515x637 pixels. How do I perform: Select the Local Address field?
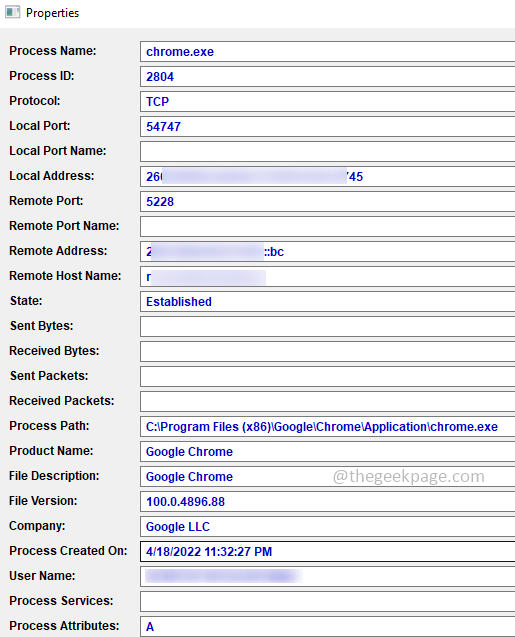[327, 177]
